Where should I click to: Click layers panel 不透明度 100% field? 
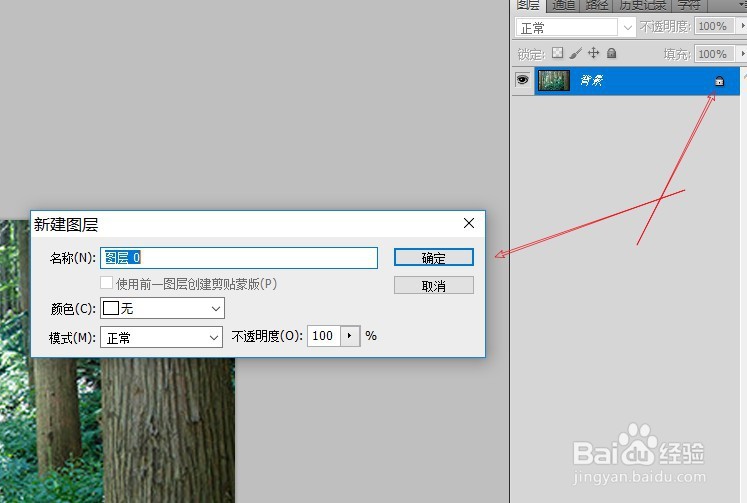(x=715, y=26)
